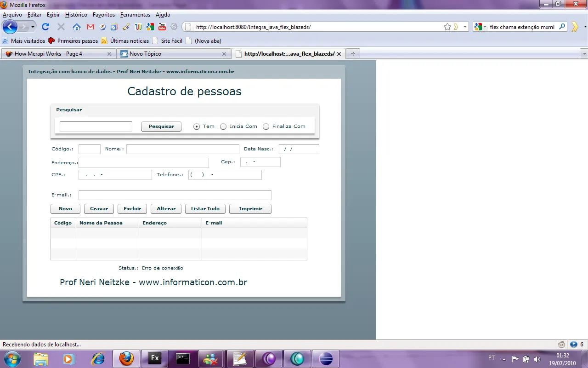Click the Excluir button
Image resolution: width=588 pixels, height=368 pixels.
pyautogui.click(x=132, y=209)
